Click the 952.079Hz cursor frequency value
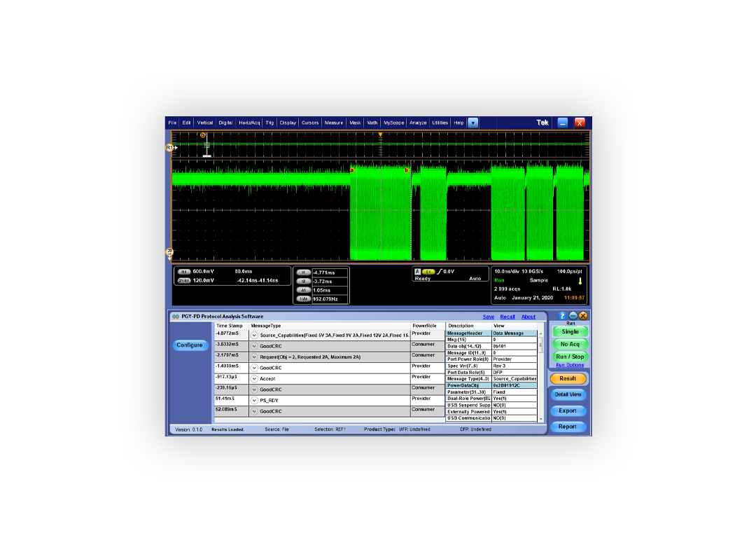756x552 pixels. click(325, 299)
